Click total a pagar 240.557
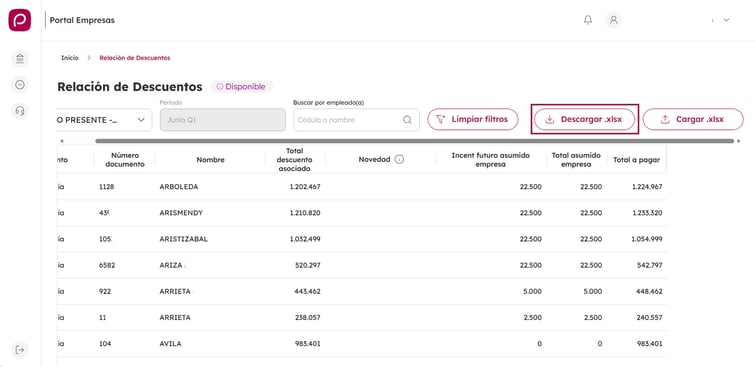This screenshot has width=755, height=367. pos(650,317)
